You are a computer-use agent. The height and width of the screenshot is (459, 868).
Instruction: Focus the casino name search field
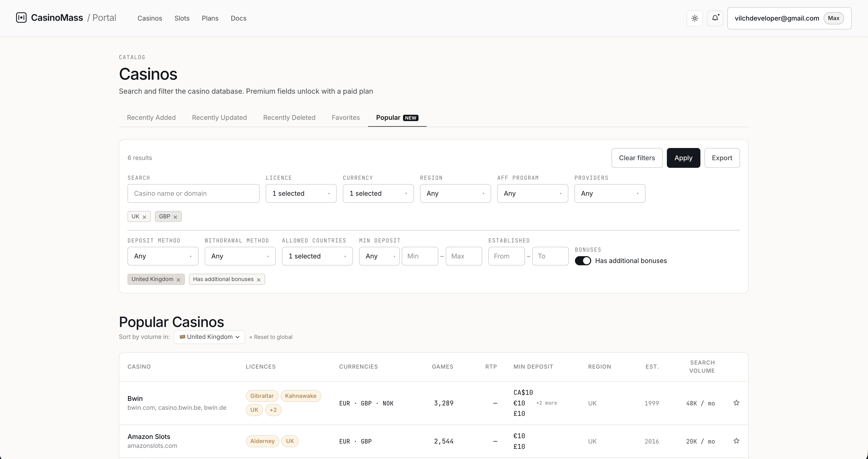tap(194, 193)
